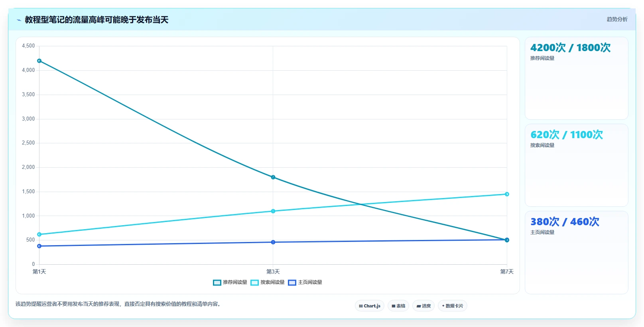Toggle the 搜索阅读量 legend item
Viewport: 644px width, 327px height.
pos(268,282)
